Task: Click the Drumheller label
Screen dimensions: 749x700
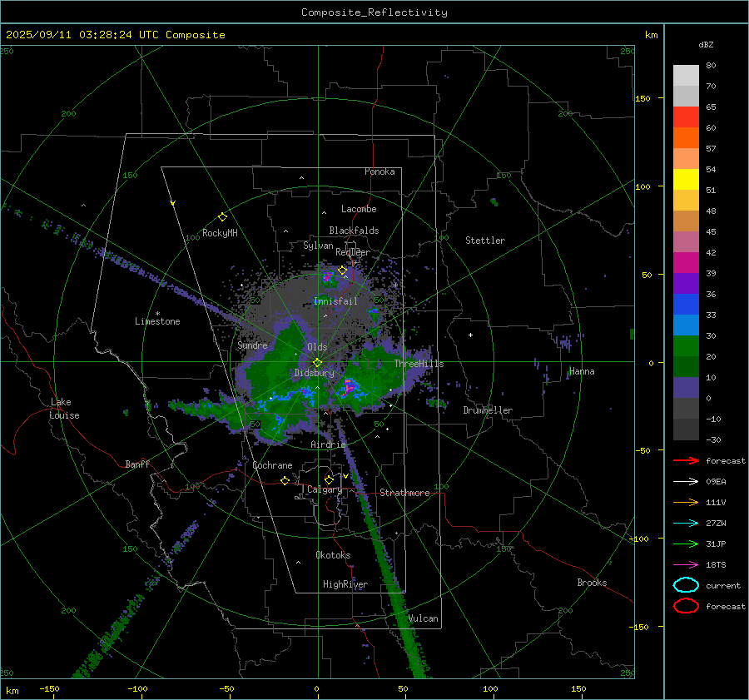Action: 488,410
